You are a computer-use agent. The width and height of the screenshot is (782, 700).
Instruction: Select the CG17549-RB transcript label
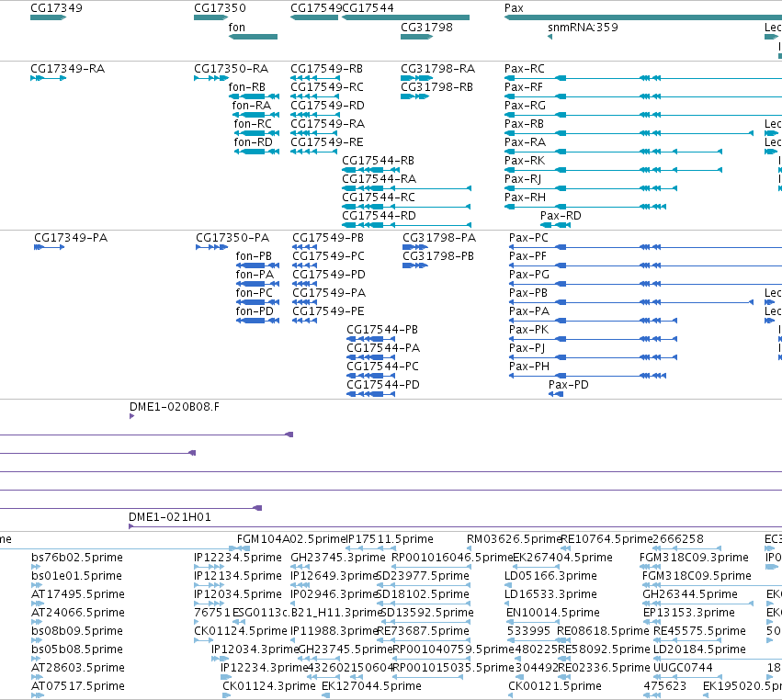[x=326, y=68]
